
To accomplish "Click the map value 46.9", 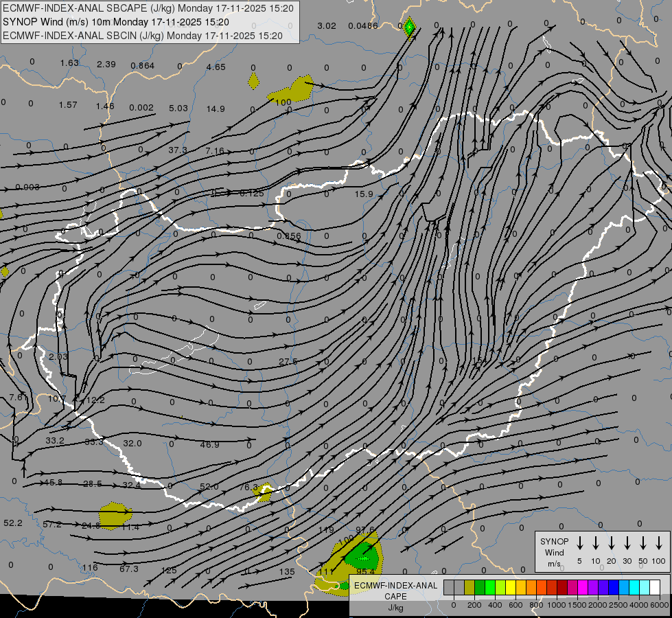I will [209, 445].
